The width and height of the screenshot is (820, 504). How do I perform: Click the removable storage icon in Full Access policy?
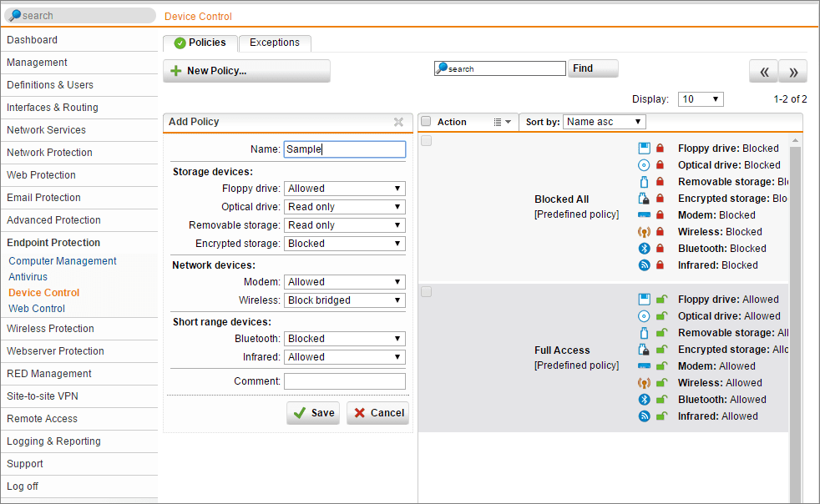645,333
